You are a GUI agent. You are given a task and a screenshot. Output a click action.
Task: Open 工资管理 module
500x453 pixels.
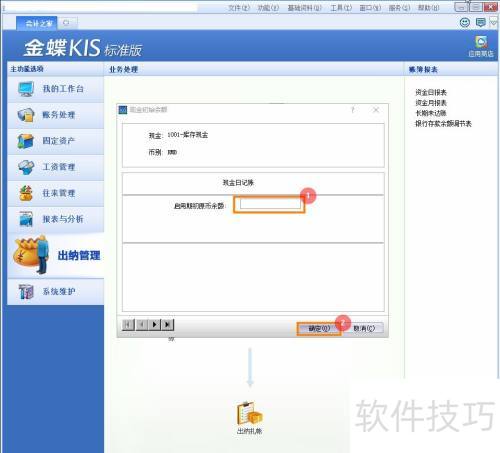[56, 167]
